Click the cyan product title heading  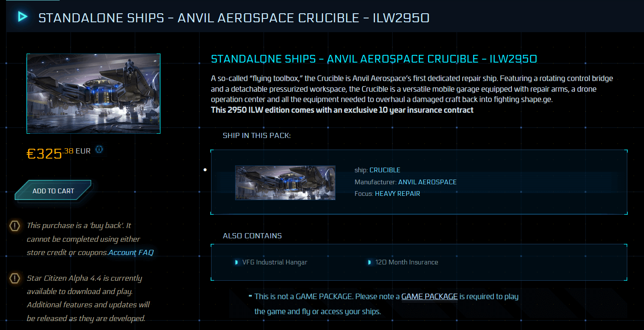pyautogui.click(x=374, y=59)
